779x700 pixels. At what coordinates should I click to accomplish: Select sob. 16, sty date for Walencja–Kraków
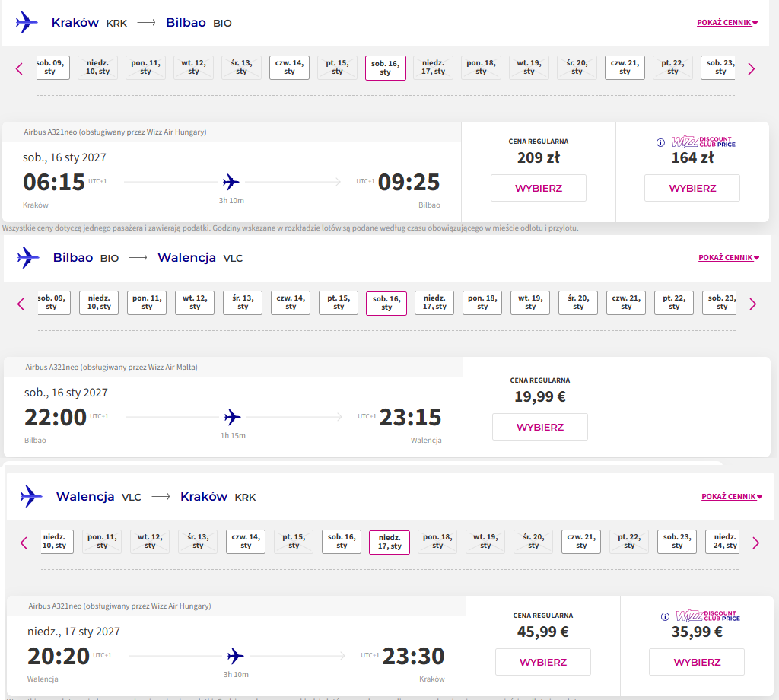342,542
